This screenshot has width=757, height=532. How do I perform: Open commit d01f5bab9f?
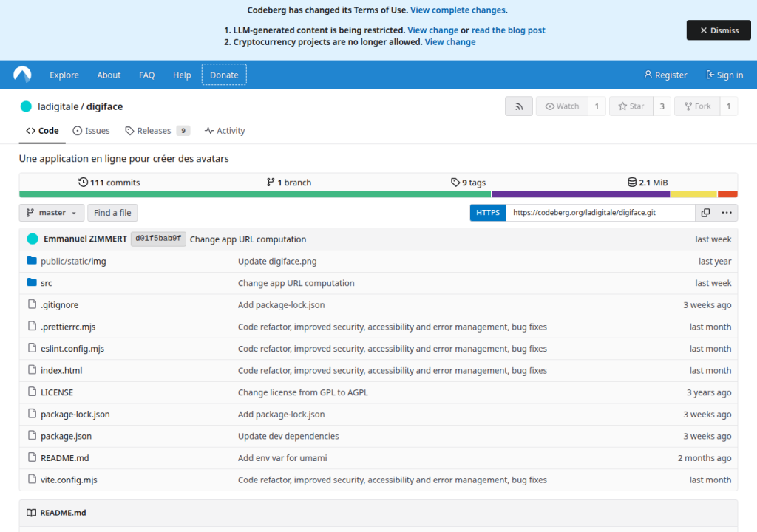pos(158,239)
